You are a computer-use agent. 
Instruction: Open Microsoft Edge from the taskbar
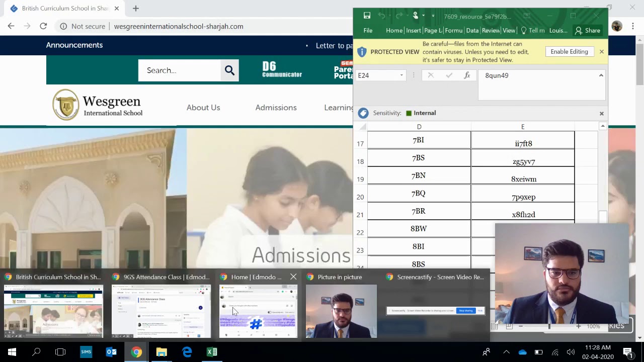pyautogui.click(x=187, y=352)
